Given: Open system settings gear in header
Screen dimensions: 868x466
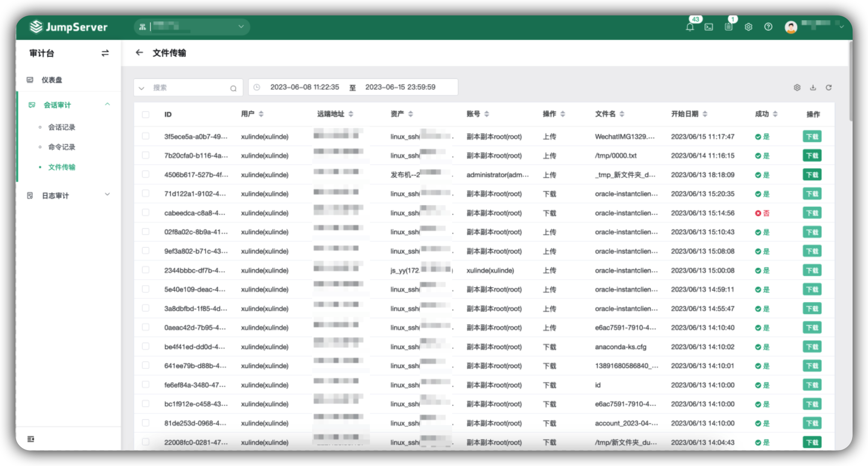Looking at the screenshot, I should [x=748, y=27].
